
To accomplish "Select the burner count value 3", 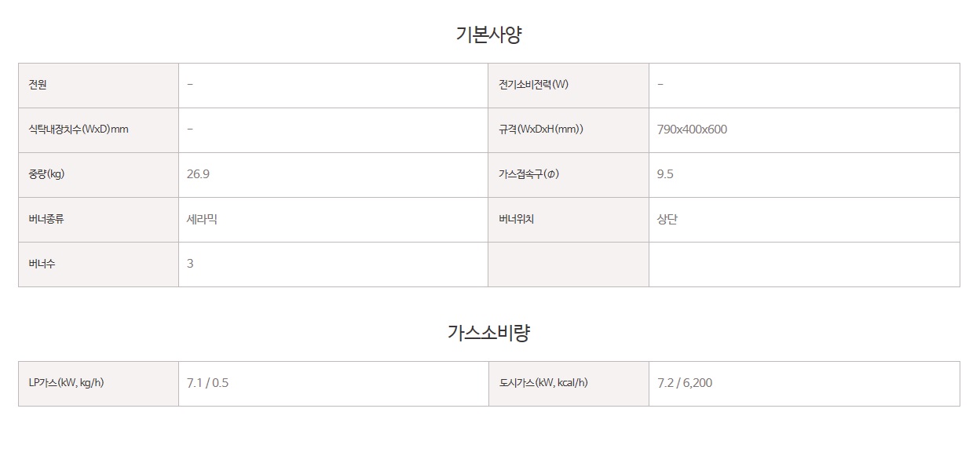I will pyautogui.click(x=190, y=264).
